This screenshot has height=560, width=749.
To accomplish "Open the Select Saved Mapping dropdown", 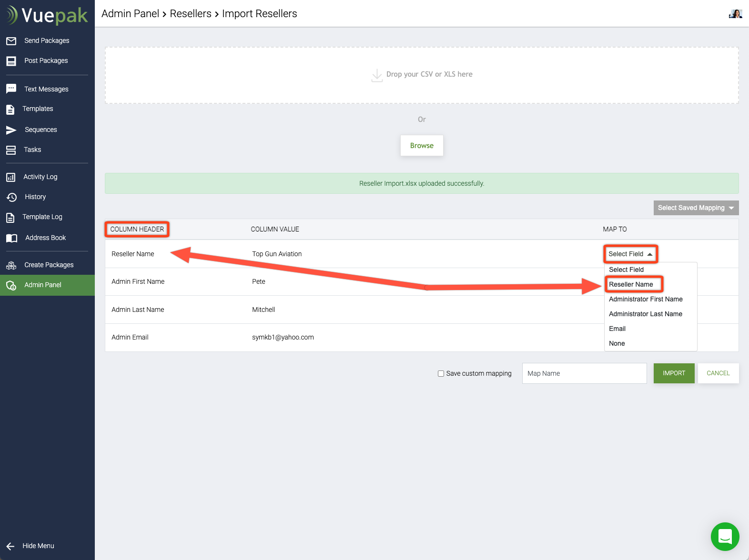I will click(696, 208).
